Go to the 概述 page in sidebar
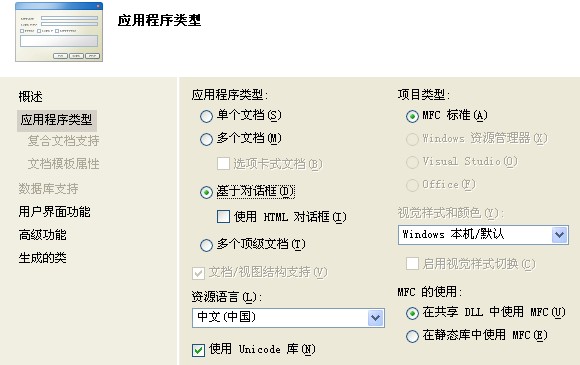 click(x=31, y=97)
